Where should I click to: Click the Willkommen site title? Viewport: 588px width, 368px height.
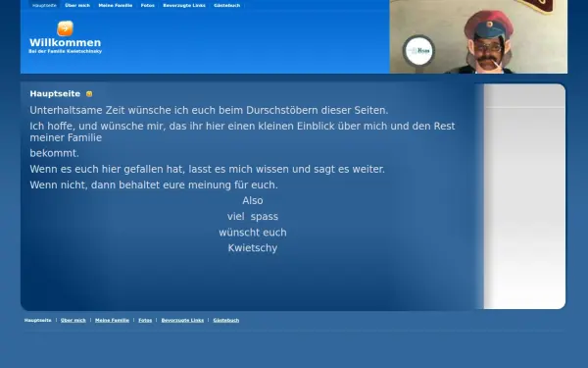click(66, 42)
